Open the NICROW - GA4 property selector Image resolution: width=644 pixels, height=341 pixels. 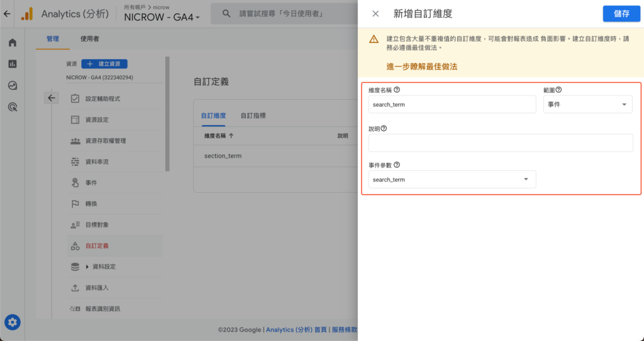pos(162,17)
